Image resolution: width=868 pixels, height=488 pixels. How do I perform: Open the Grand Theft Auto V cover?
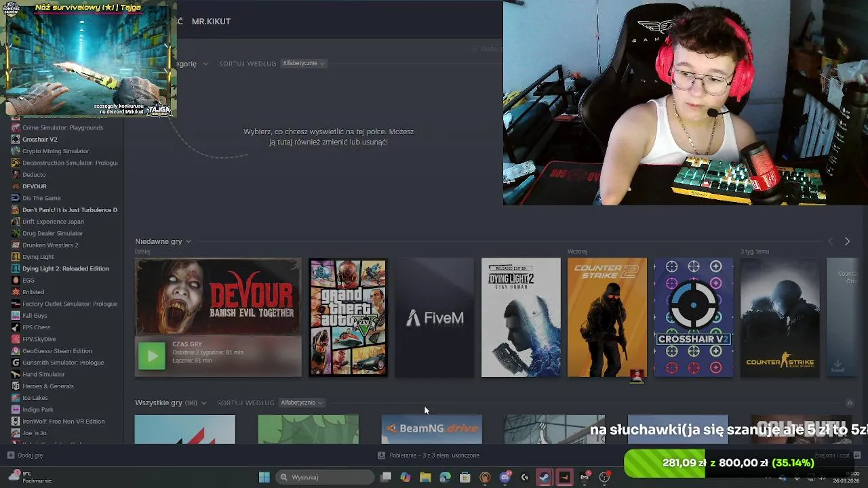point(348,317)
